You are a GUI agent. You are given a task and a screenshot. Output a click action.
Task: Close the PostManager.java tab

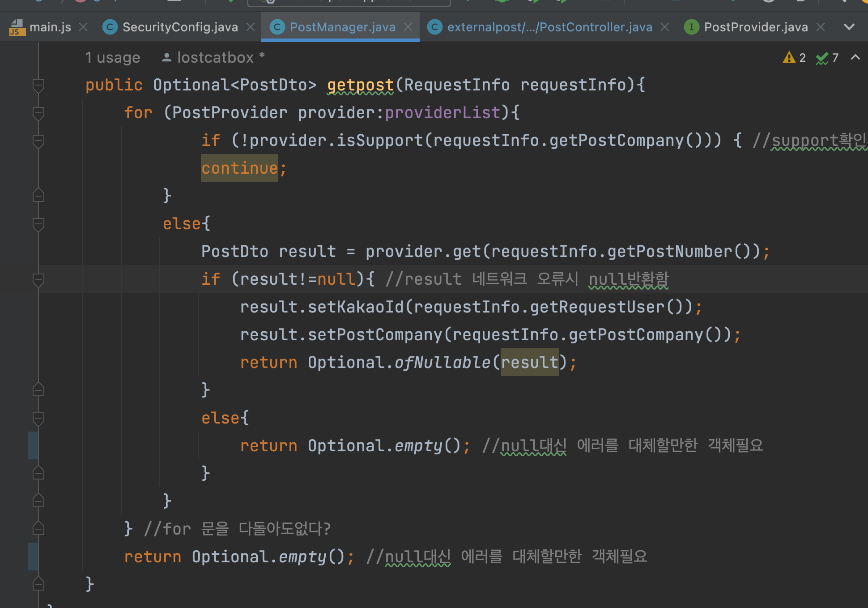pyautogui.click(x=408, y=27)
